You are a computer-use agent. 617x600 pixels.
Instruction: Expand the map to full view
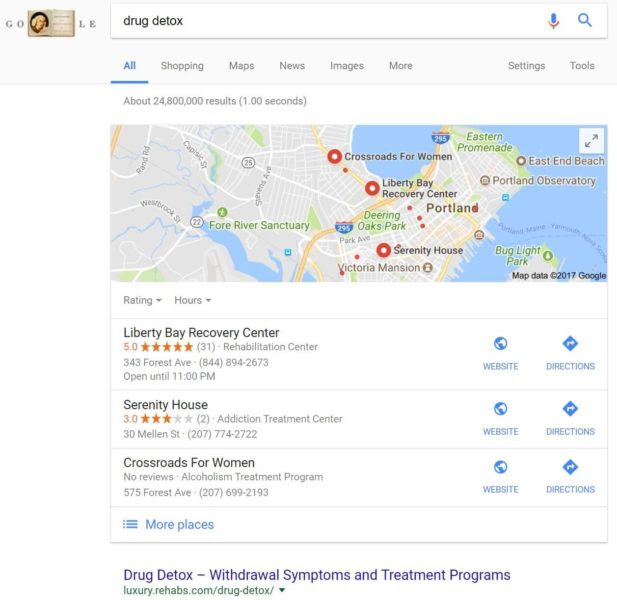(591, 140)
